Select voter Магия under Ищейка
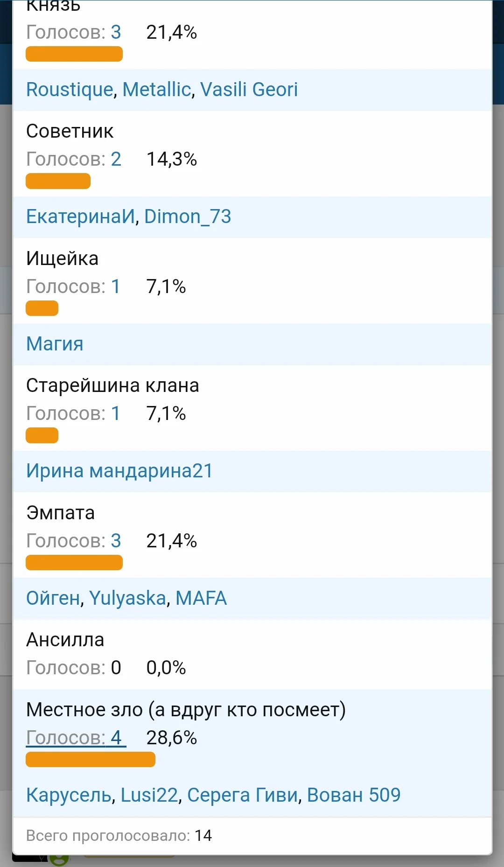The image size is (504, 867). coord(55,344)
